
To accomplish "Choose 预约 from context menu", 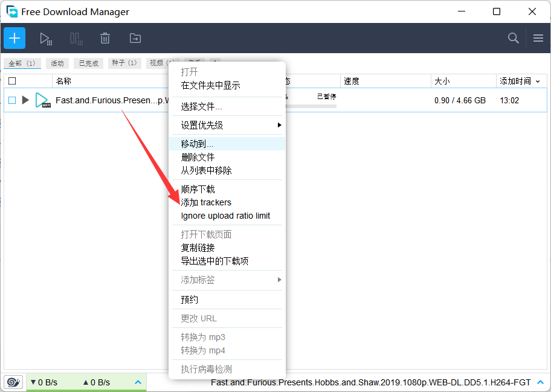I will click(x=227, y=300).
